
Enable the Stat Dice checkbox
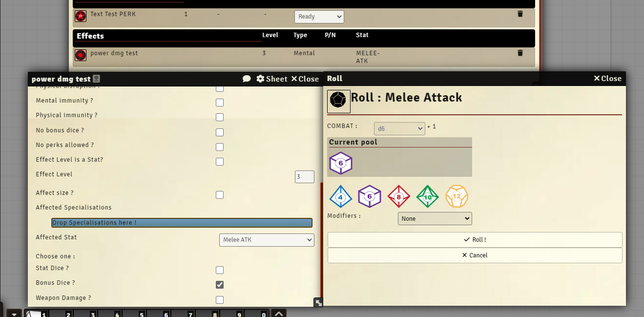pyautogui.click(x=220, y=270)
